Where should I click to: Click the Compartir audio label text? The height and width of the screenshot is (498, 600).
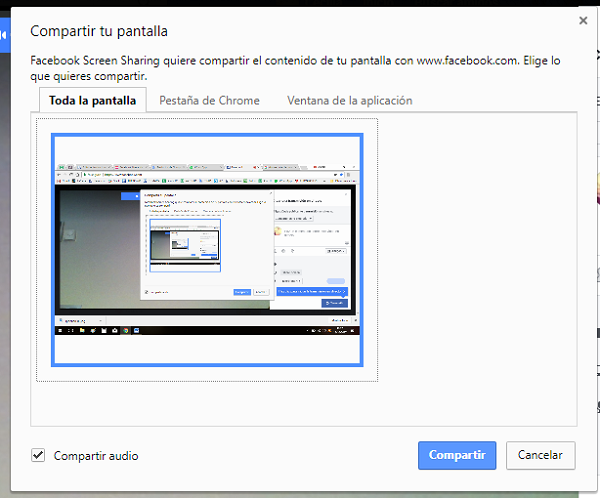96,456
